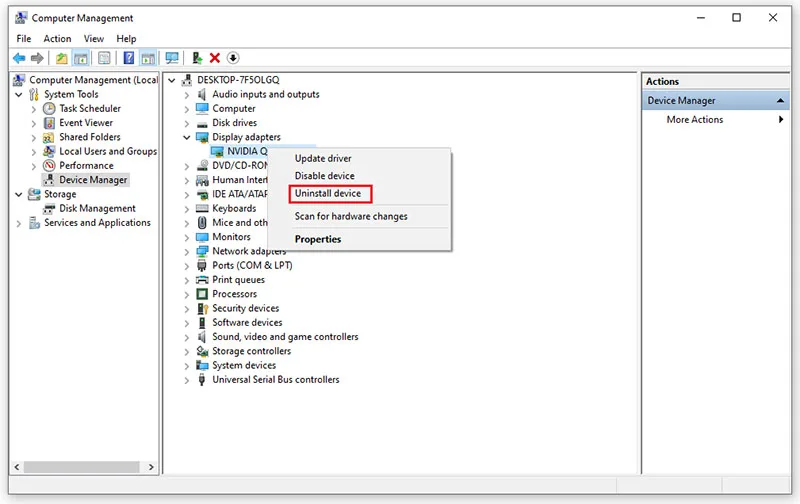Toggle the Show/Hide Console Tree toolbar icon
The image size is (800, 504).
click(81, 58)
